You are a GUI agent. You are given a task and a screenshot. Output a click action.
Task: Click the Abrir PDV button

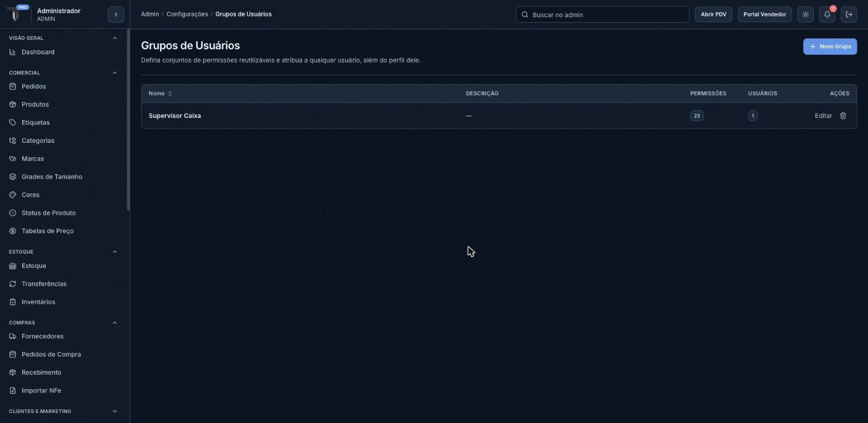tap(714, 14)
